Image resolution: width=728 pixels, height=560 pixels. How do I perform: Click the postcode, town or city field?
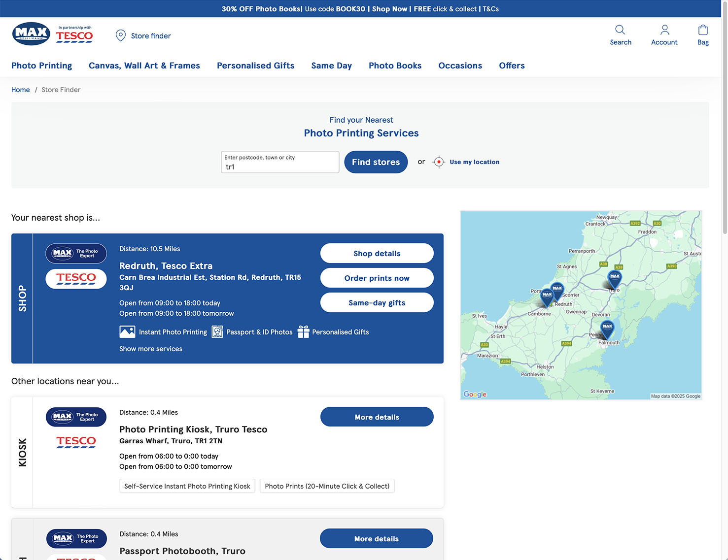point(280,162)
